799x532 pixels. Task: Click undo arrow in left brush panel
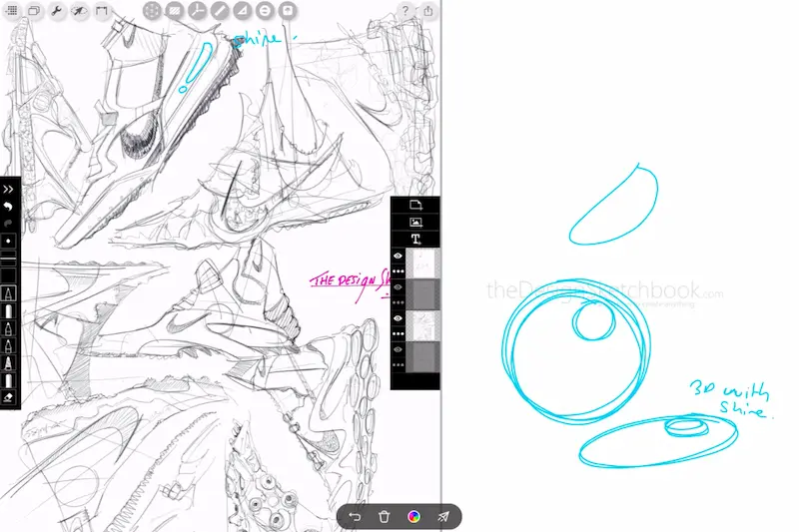(8, 207)
